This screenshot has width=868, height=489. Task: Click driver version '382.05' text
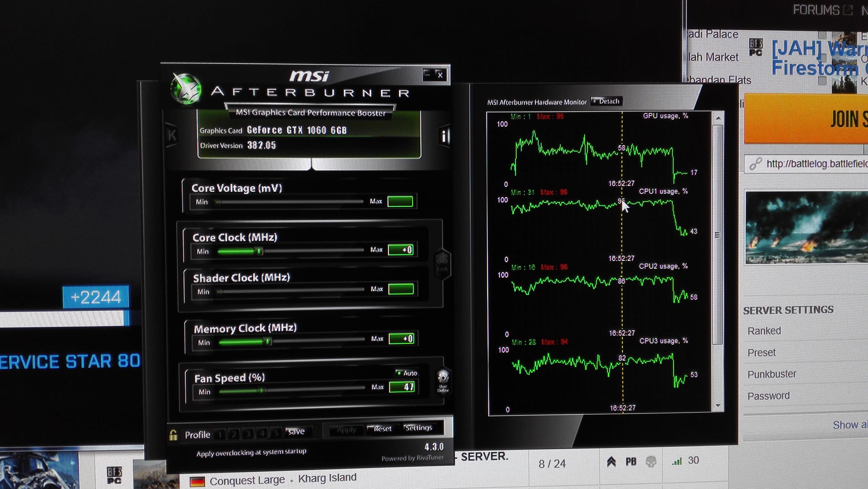tap(261, 145)
